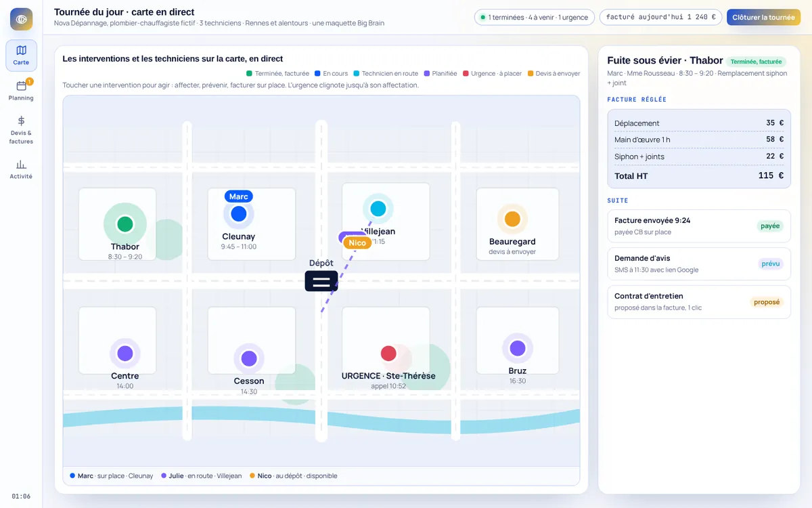
Task: Click the 'En cours' legend entry
Action: point(331,73)
